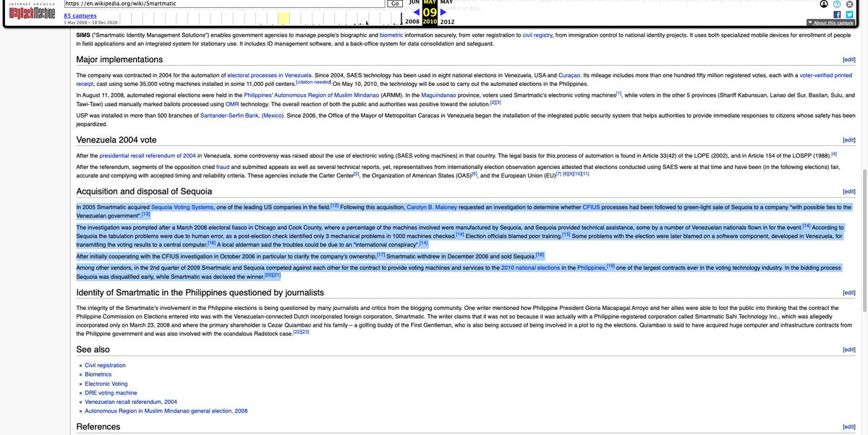
Task: Open the Curaçao link
Action: coord(569,75)
